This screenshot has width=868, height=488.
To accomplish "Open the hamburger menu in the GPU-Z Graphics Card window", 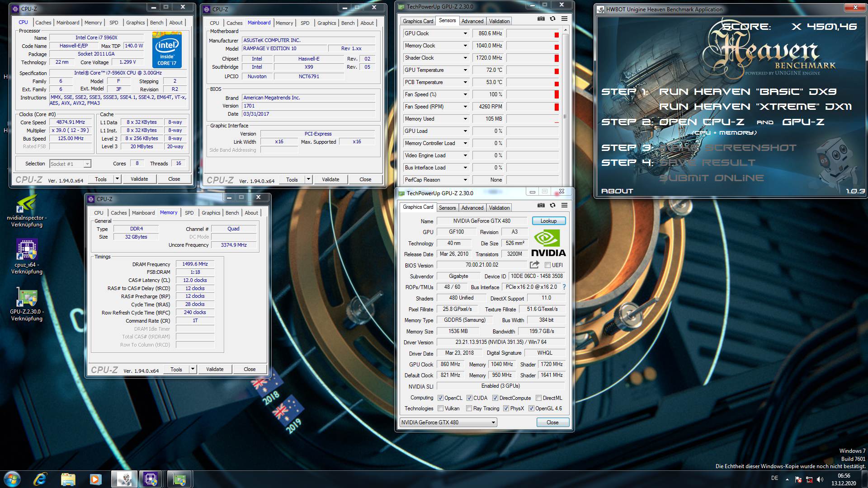I will click(564, 205).
